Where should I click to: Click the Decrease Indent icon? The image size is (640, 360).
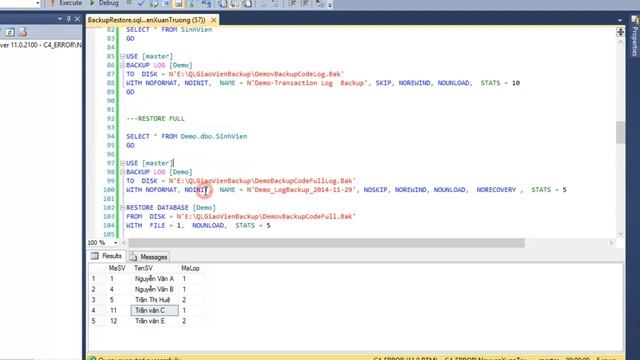click(293, 3)
